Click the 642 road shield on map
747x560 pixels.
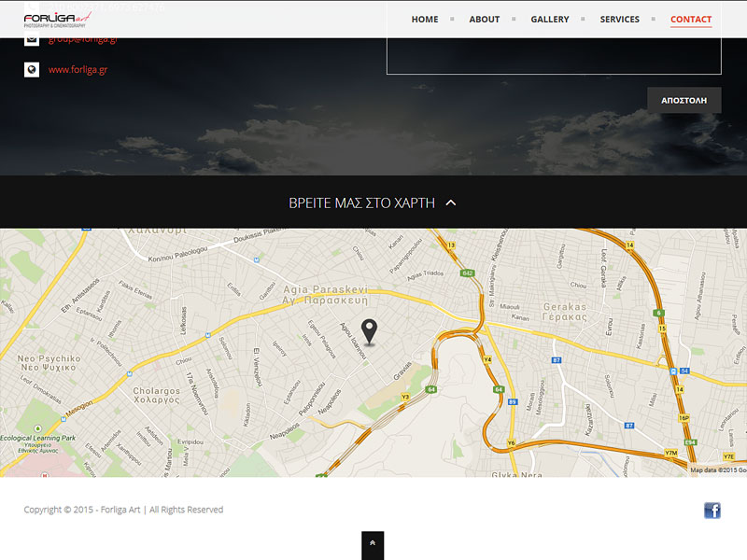tap(468, 273)
